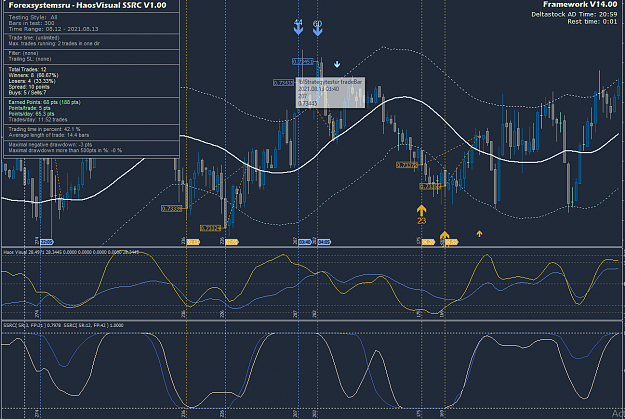Click the orange buy arrow labeled 23
The height and width of the screenshot is (419, 625).
pos(421,210)
